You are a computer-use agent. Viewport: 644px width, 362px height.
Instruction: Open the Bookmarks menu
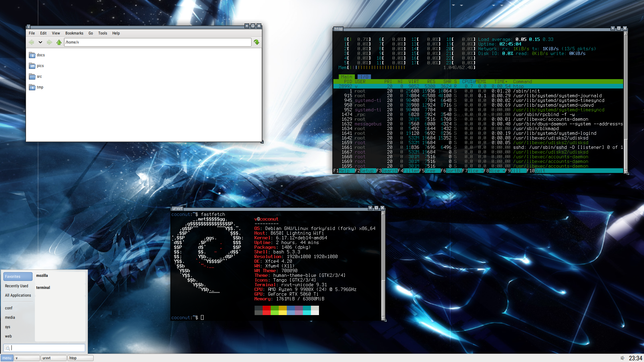[x=74, y=33]
